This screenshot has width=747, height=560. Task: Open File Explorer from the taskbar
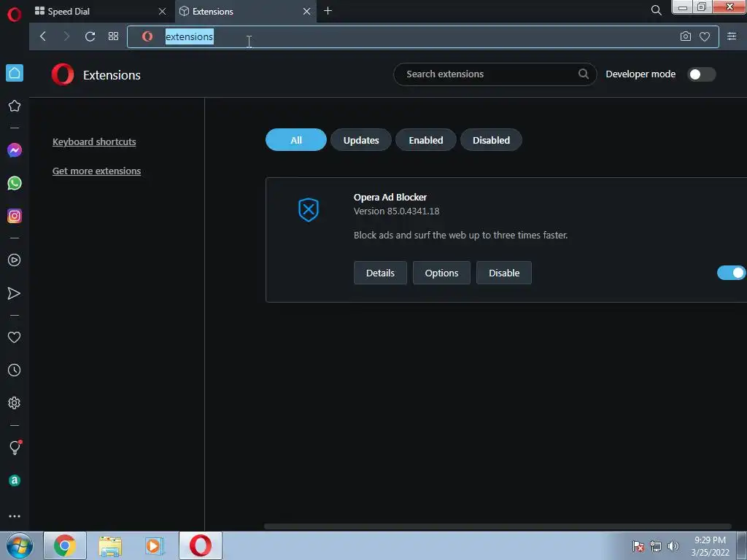110,545
